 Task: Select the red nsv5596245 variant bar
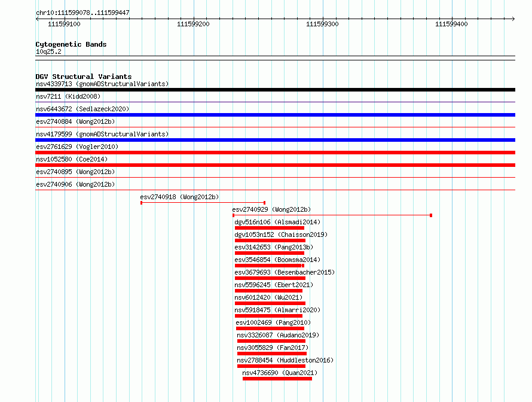click(x=268, y=291)
